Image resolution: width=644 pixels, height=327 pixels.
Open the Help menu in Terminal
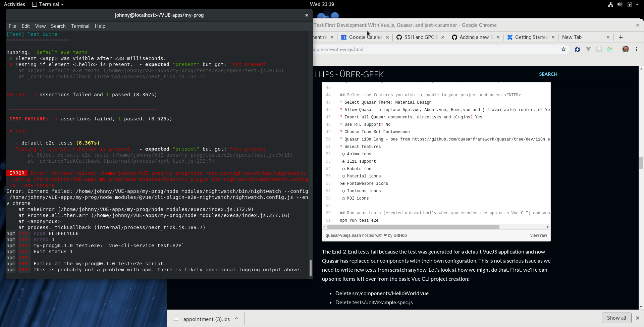click(100, 26)
